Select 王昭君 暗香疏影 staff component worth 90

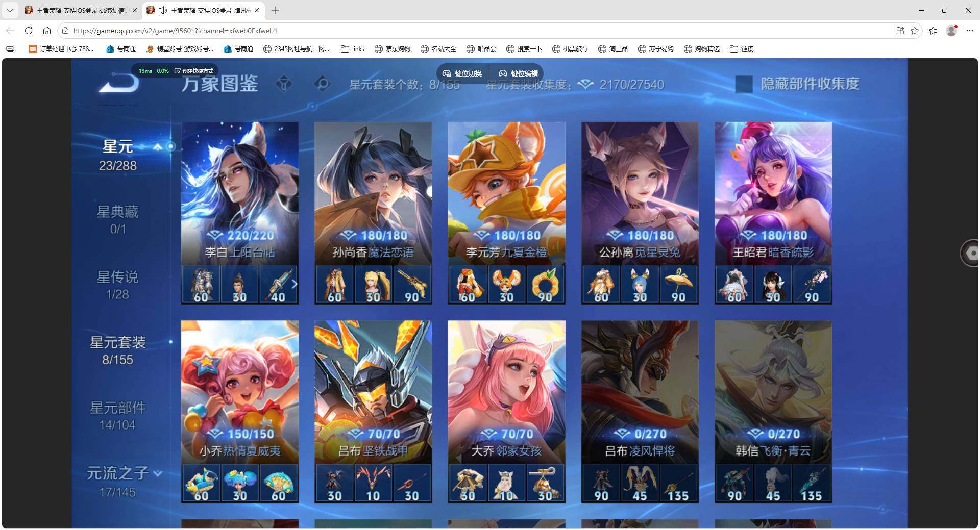[812, 285]
